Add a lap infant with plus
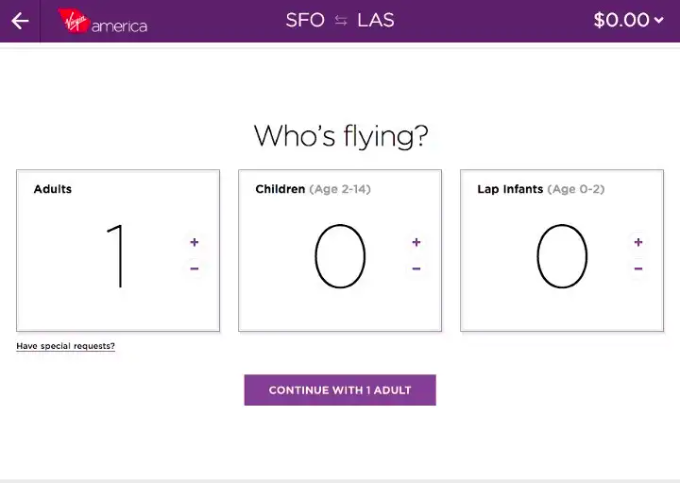Viewport: 680px width, 483px height. point(637,242)
